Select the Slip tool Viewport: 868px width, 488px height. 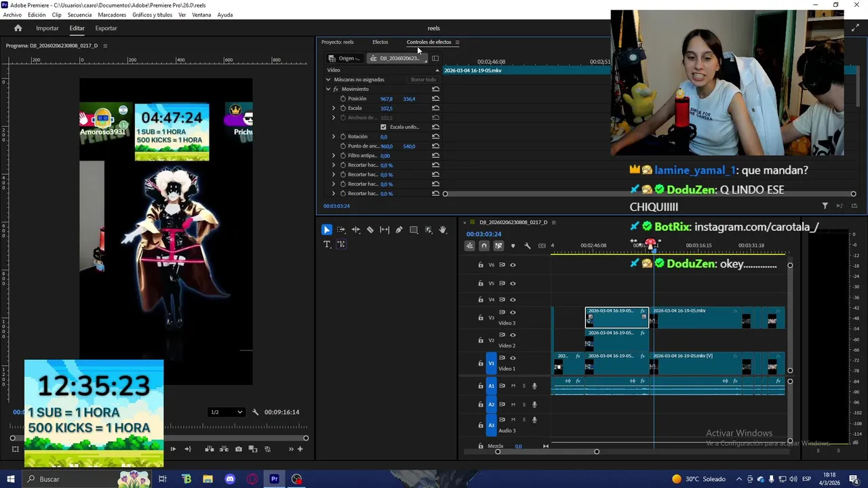(x=384, y=230)
